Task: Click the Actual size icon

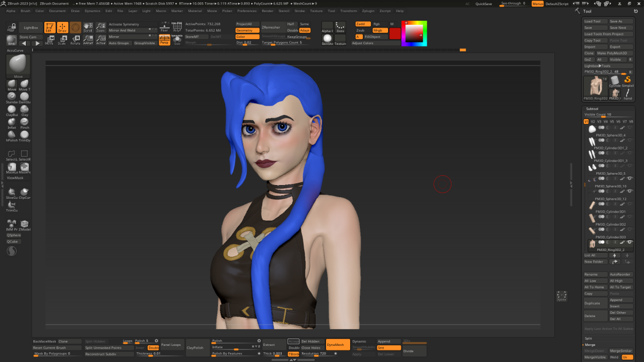Action: [101, 40]
